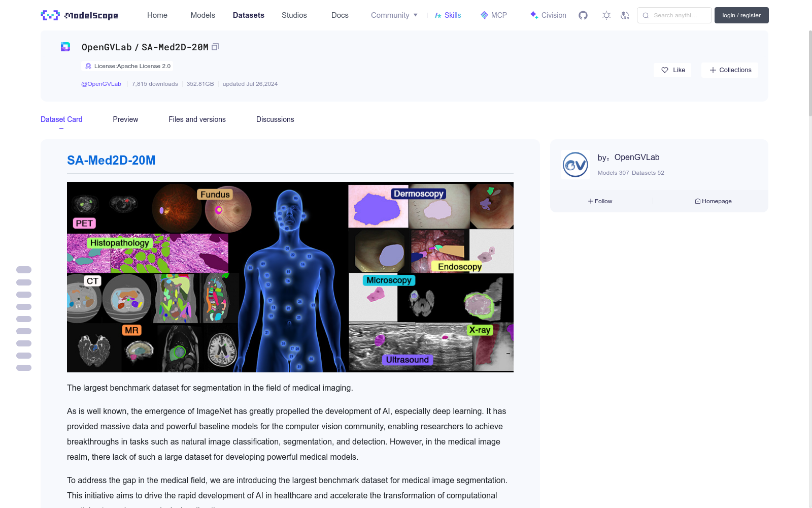
Task: Click the OpenGVLab avatar logo
Action: pos(576,165)
